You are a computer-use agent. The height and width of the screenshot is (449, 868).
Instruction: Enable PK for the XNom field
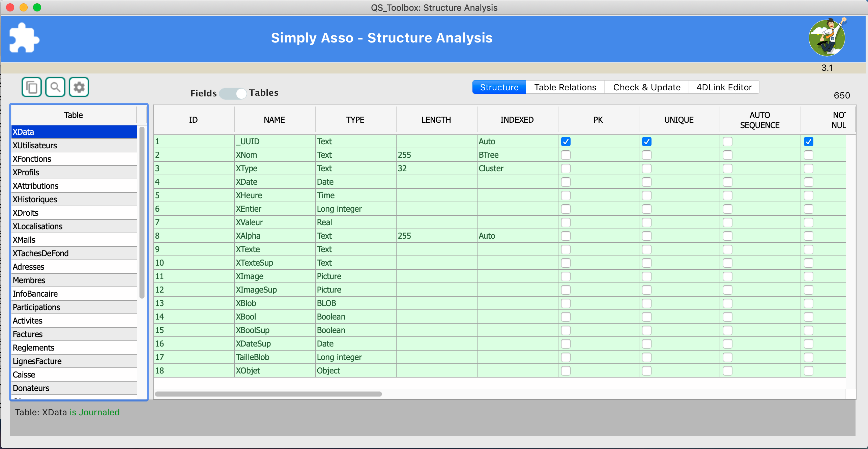[x=566, y=155]
